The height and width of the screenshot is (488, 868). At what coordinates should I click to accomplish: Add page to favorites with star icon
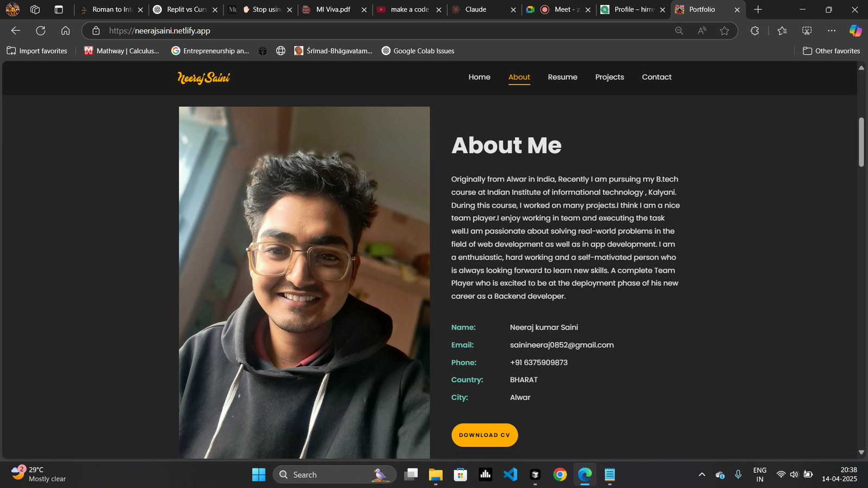tap(724, 31)
